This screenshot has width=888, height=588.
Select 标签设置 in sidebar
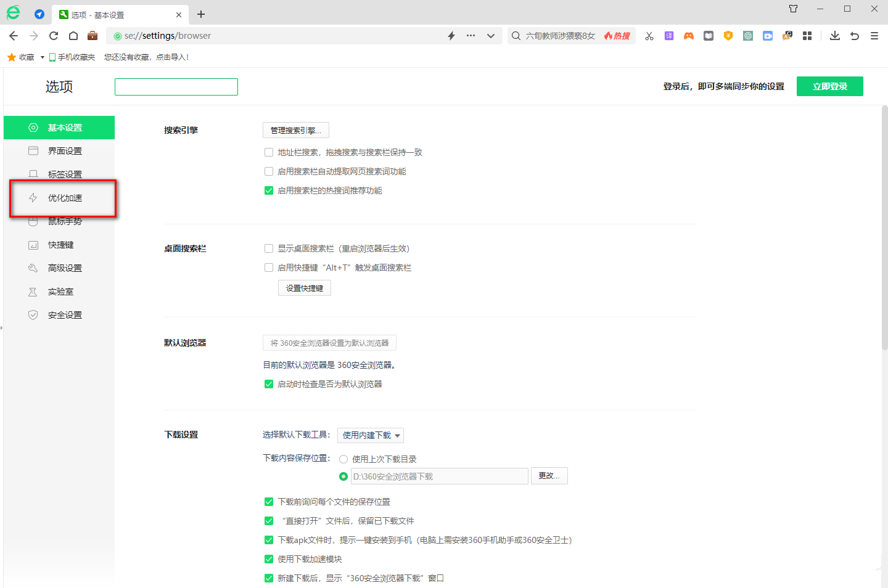(x=59, y=174)
